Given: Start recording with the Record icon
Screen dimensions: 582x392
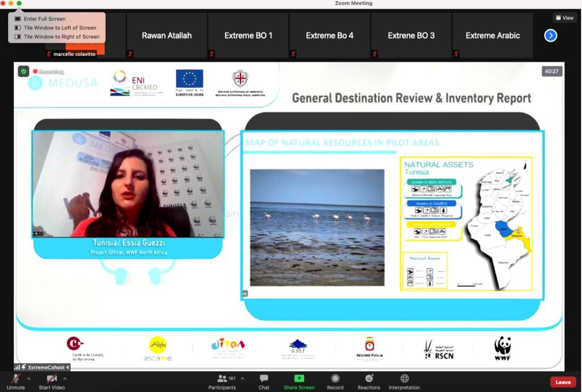Looking at the screenshot, I should tap(335, 379).
